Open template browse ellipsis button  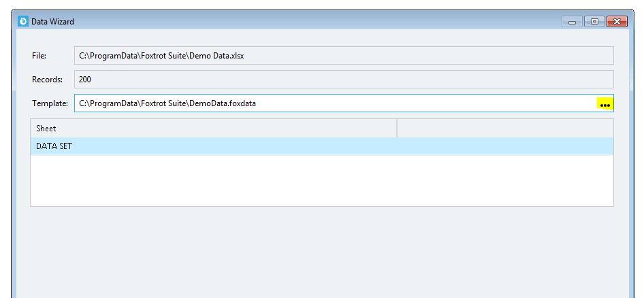pos(605,103)
